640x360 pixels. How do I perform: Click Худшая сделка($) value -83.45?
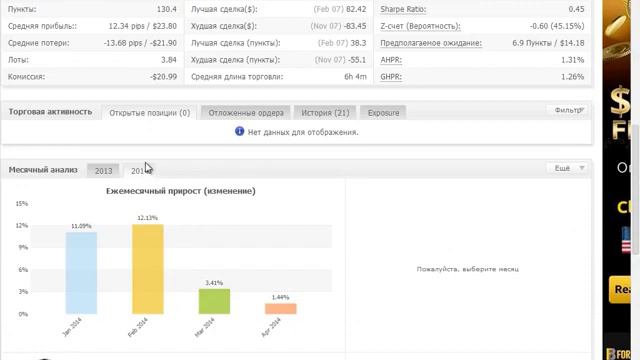click(x=355, y=26)
